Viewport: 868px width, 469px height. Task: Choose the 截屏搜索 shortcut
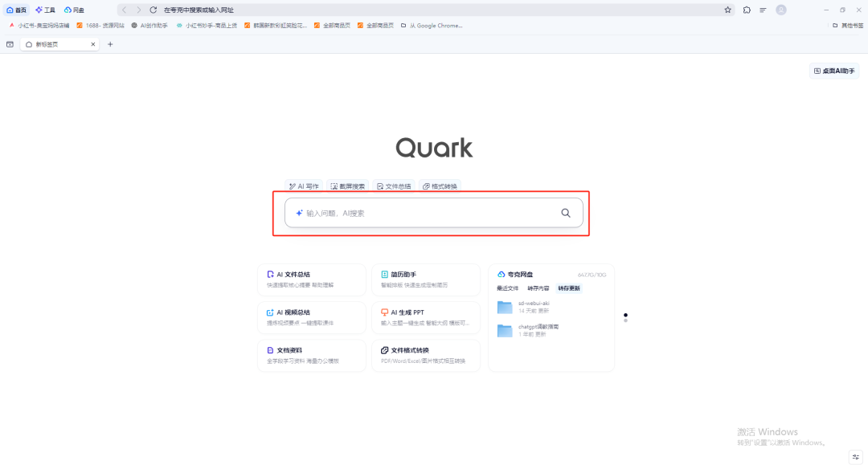tap(348, 186)
